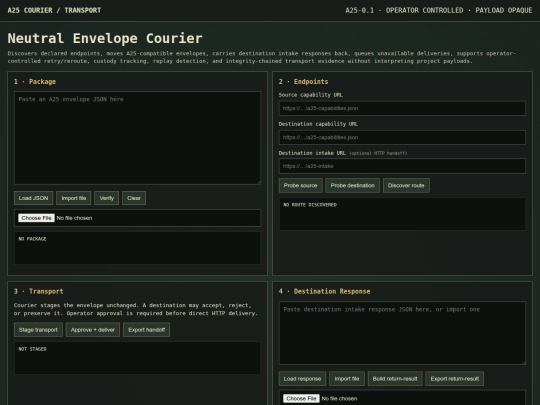Click the Load response button
The width and height of the screenshot is (540, 405).
click(x=302, y=378)
